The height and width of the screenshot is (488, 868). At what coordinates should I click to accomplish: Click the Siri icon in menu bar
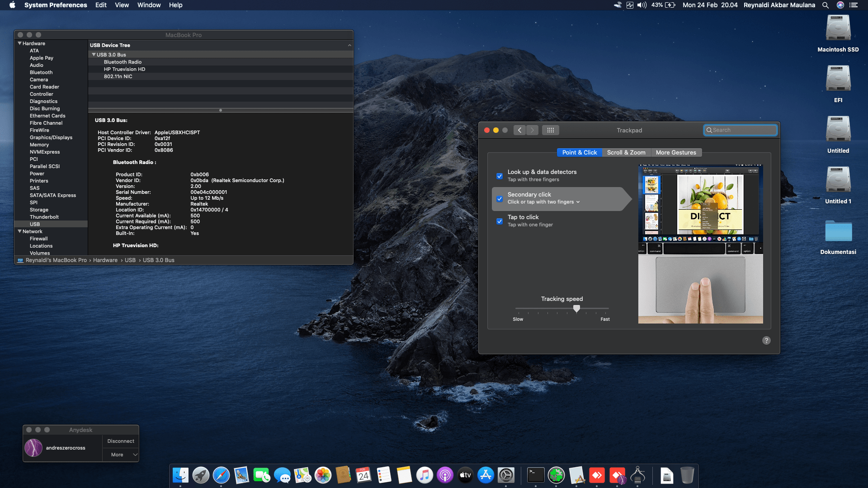840,5
